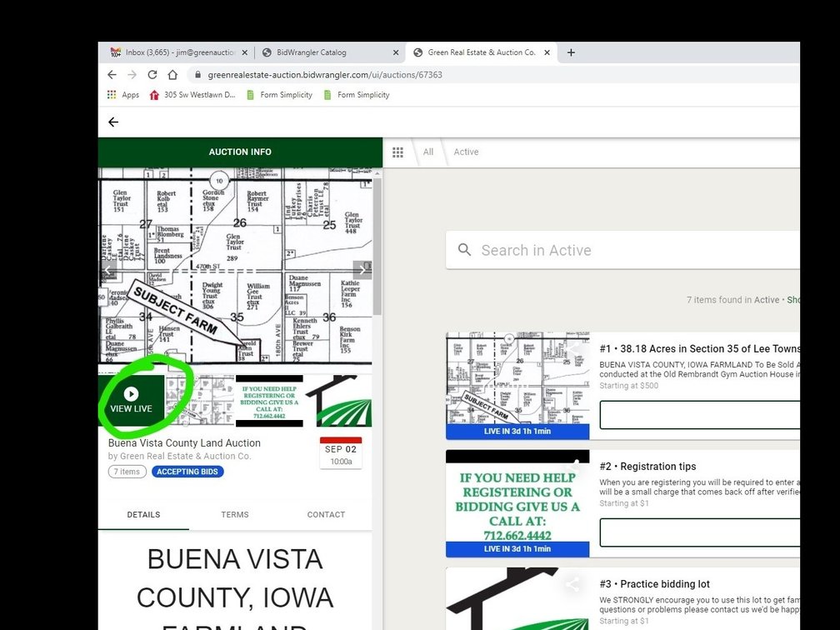Click the address bar URL

pyautogui.click(x=325, y=75)
